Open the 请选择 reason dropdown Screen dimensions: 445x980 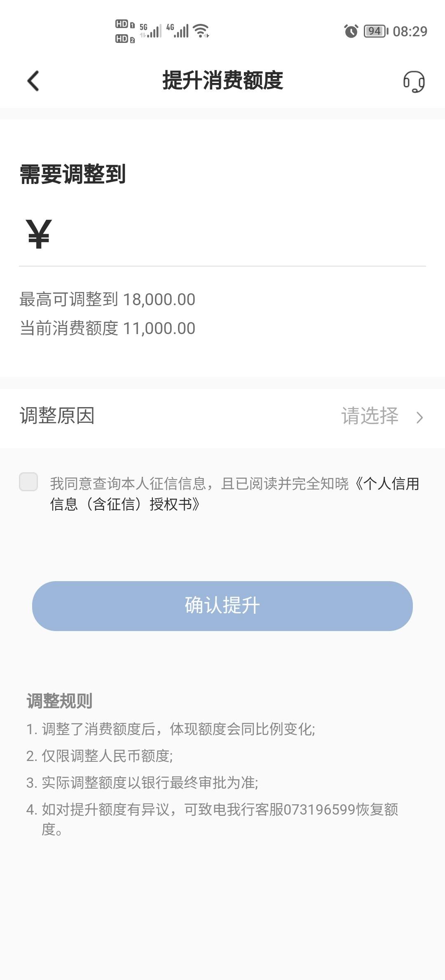pos(370,416)
